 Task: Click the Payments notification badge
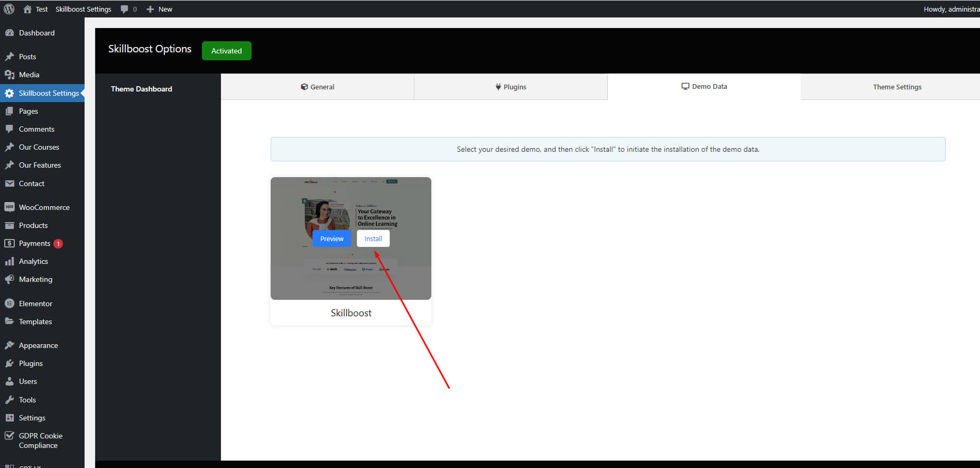58,244
